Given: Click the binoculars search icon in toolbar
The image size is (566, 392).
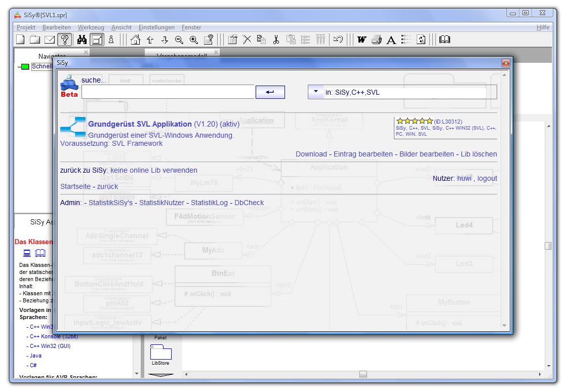Looking at the screenshot, I should pyautogui.click(x=82, y=40).
